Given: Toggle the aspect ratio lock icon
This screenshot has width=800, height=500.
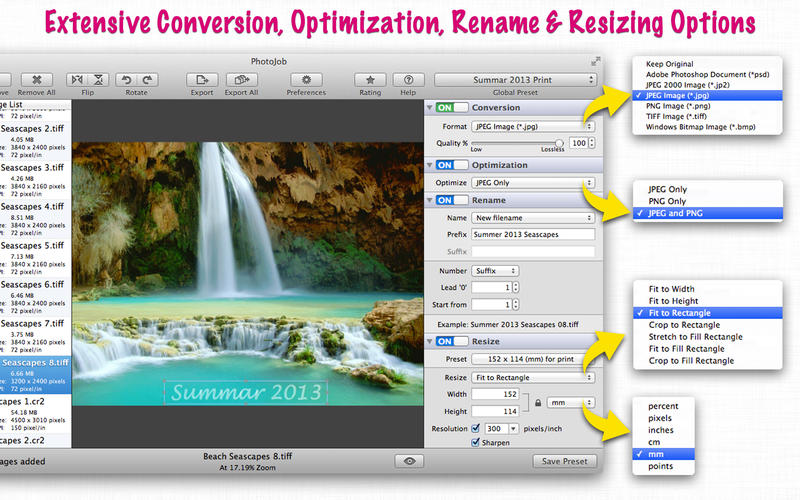Looking at the screenshot, I should click(538, 403).
